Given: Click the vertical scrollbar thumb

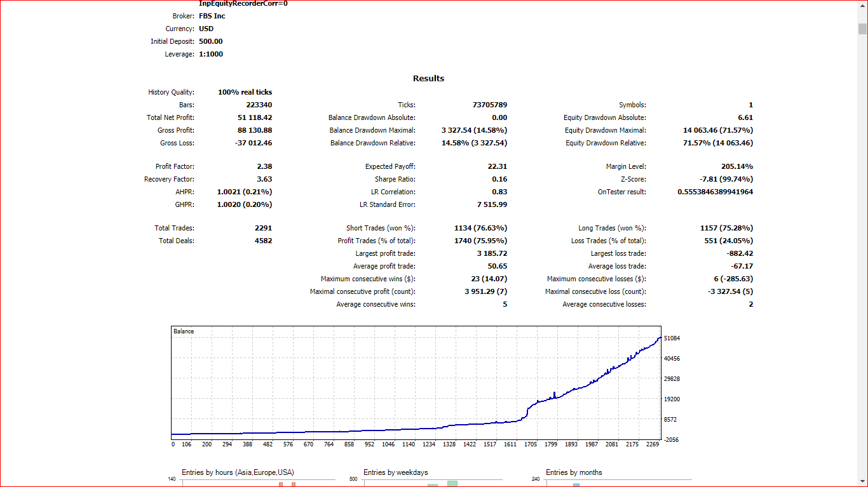Looking at the screenshot, I should coord(862,29).
